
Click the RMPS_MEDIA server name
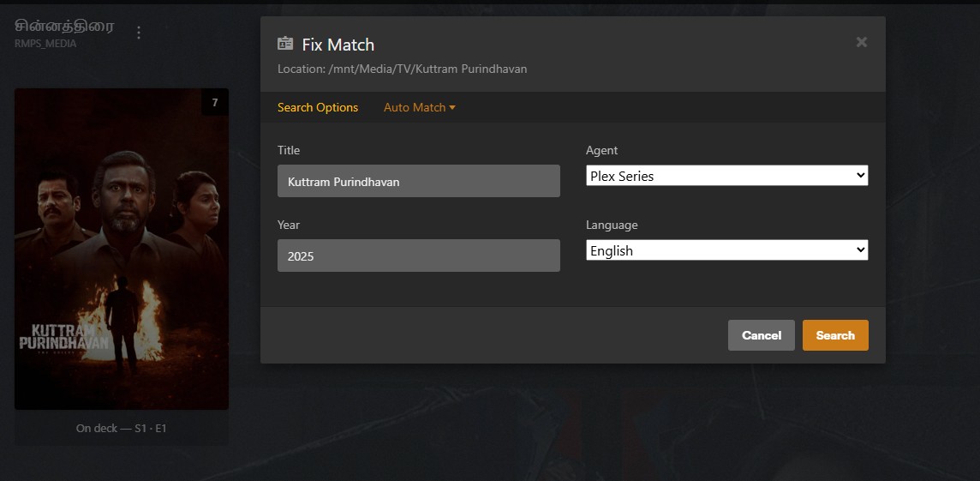click(x=45, y=43)
